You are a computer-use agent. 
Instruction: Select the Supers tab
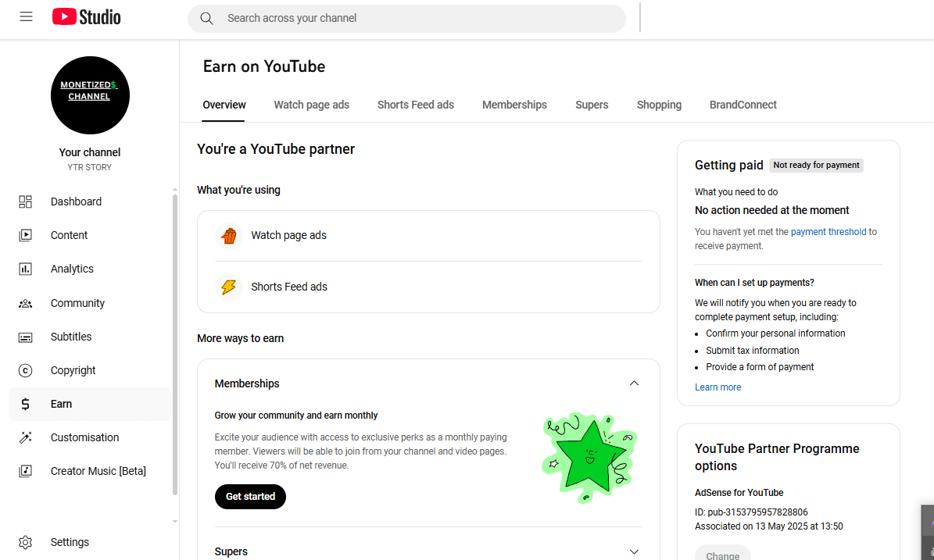tap(592, 105)
